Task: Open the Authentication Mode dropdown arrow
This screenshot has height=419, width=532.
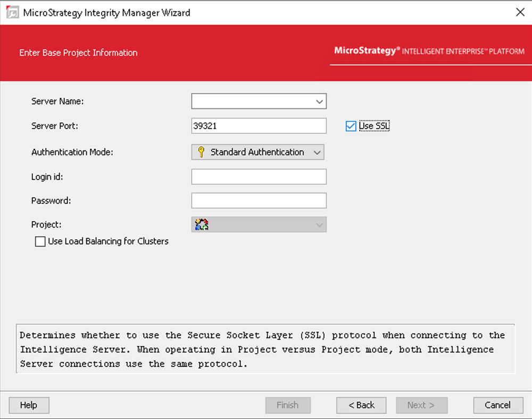Action: click(x=317, y=153)
